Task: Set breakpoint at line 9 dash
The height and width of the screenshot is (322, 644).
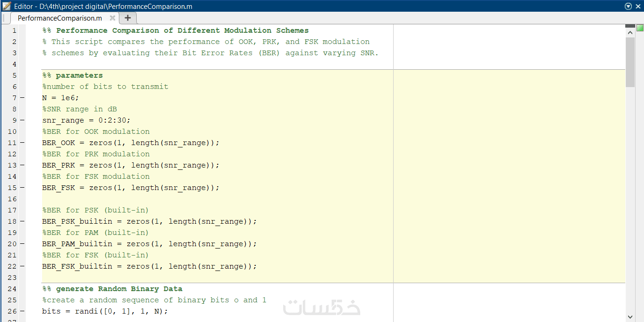Action: point(22,120)
